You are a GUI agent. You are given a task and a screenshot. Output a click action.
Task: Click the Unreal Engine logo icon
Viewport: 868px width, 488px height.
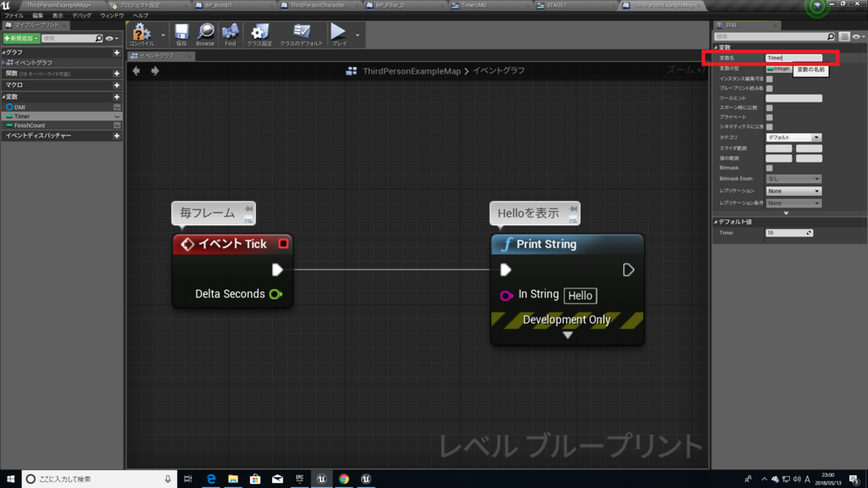pos(6,5)
